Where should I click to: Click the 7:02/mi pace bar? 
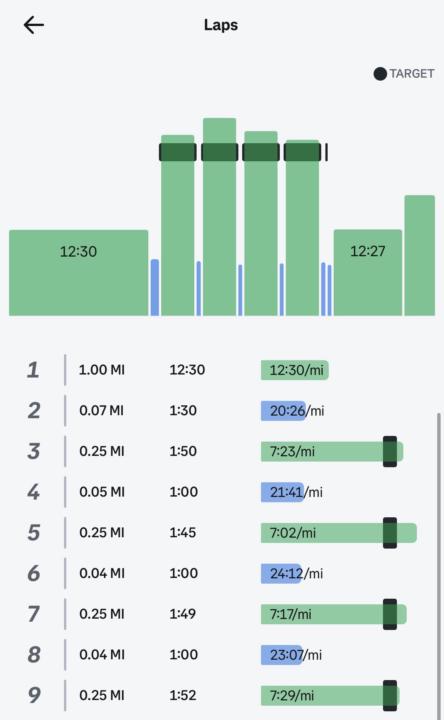tap(339, 533)
